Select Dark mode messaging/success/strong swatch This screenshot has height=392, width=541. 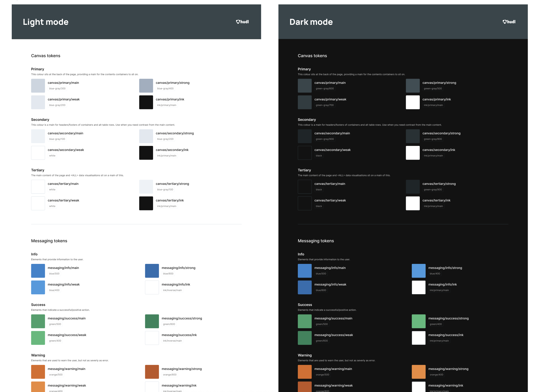click(419, 321)
